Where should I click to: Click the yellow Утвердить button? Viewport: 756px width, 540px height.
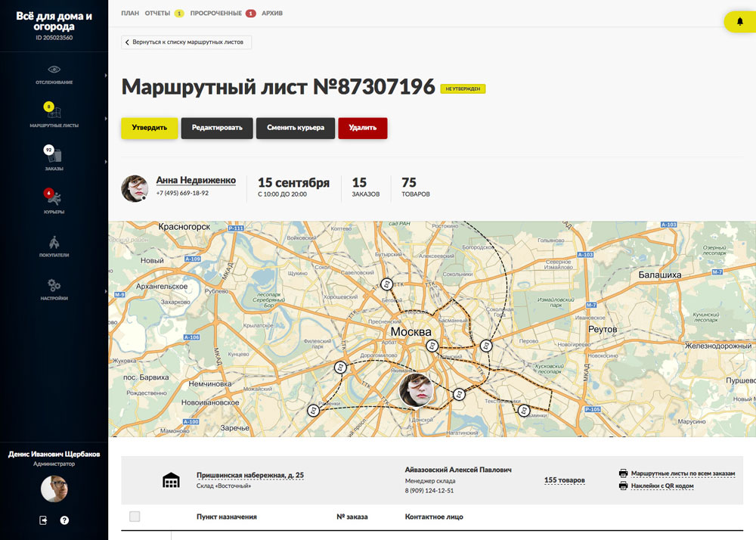tap(150, 128)
